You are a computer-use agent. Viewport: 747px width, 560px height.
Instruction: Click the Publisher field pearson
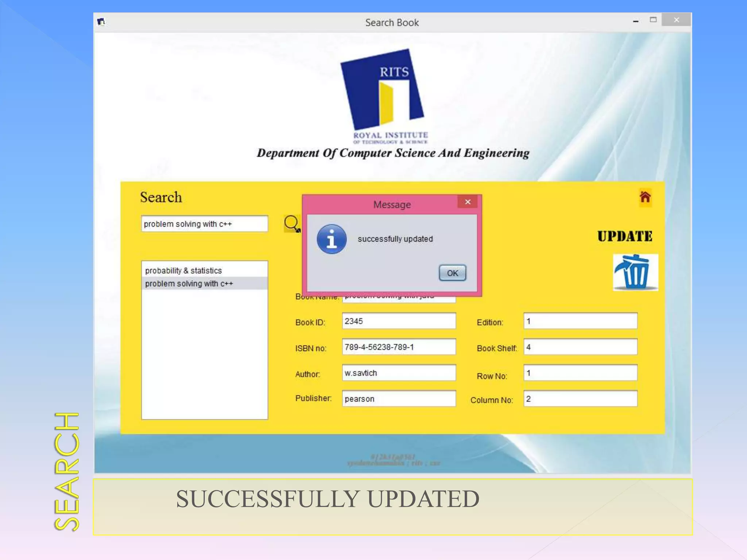point(399,399)
